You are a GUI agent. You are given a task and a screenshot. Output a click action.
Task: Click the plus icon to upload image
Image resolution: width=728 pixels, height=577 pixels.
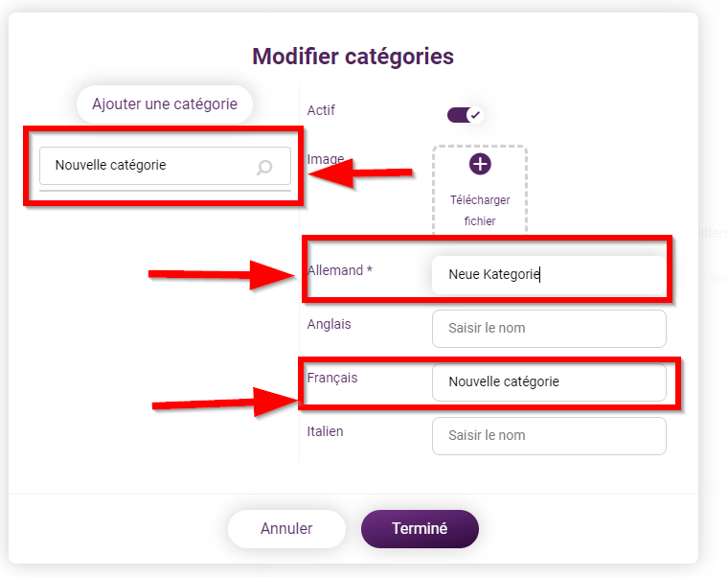click(x=480, y=164)
